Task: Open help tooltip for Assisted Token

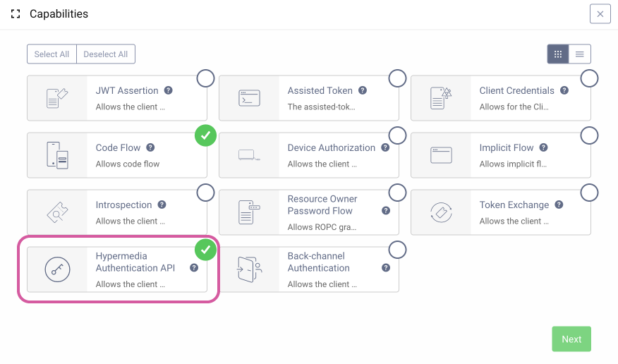Action: (x=363, y=90)
